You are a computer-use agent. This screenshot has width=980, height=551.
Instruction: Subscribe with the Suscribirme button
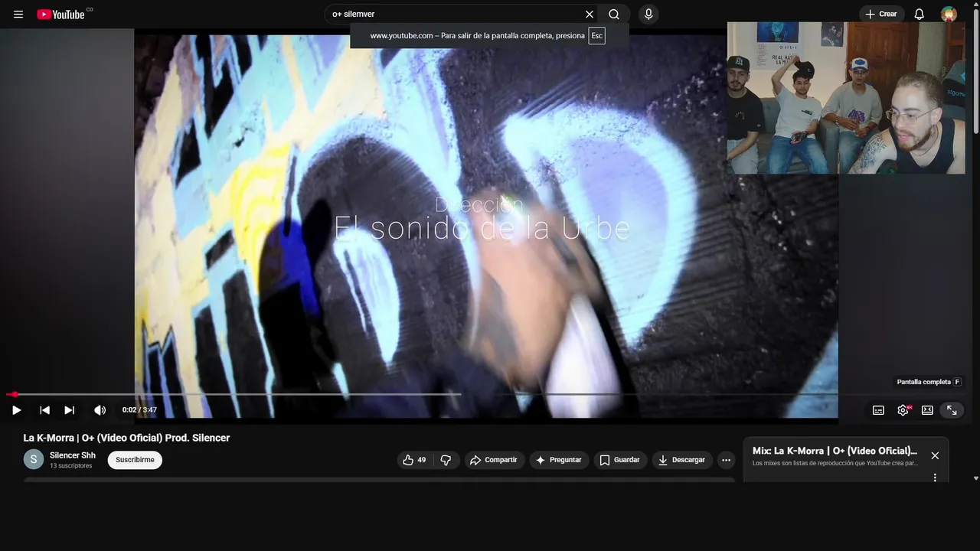tap(135, 460)
